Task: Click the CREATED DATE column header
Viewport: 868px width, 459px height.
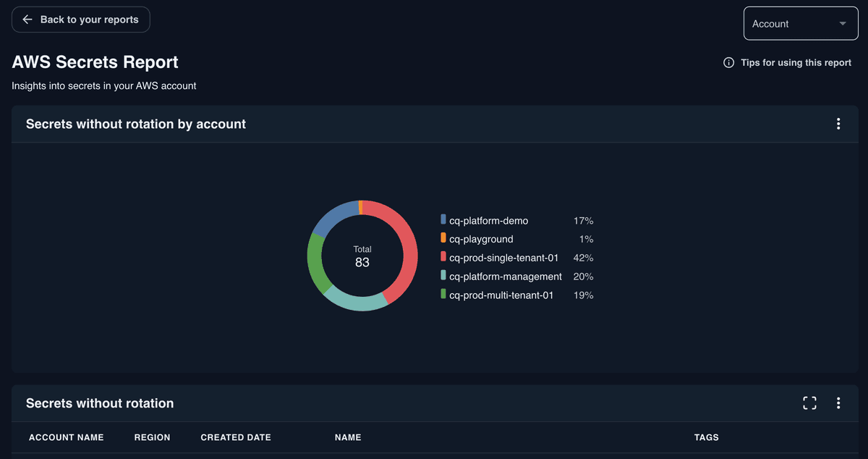Action: point(235,437)
